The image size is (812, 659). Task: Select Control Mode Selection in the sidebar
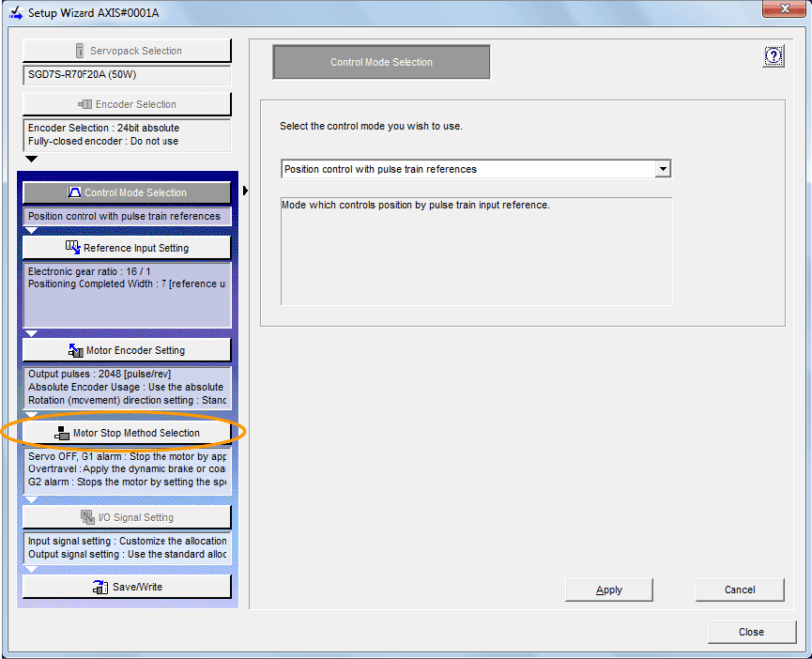pyautogui.click(x=127, y=192)
